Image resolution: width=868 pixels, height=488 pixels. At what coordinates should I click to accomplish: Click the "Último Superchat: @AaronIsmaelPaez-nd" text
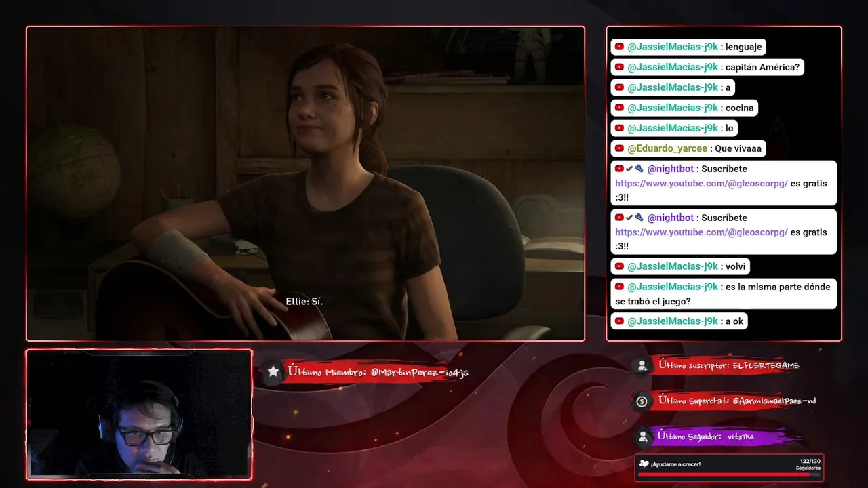(736, 401)
